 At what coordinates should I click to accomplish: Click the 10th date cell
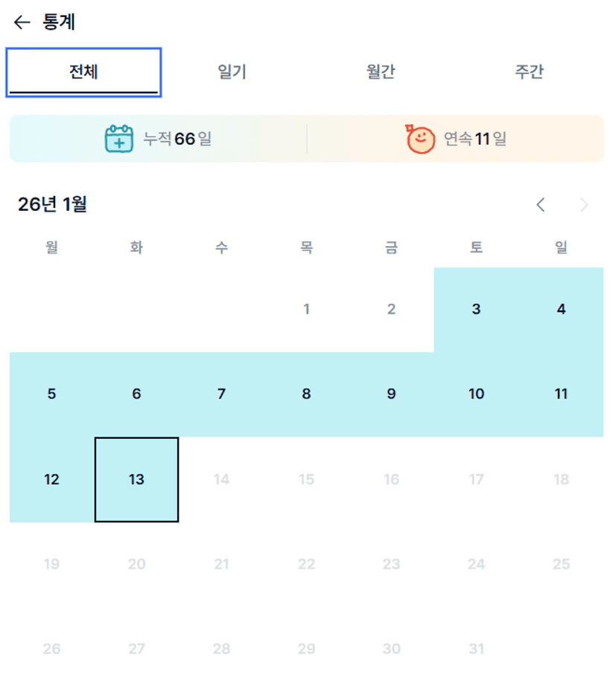click(x=477, y=395)
